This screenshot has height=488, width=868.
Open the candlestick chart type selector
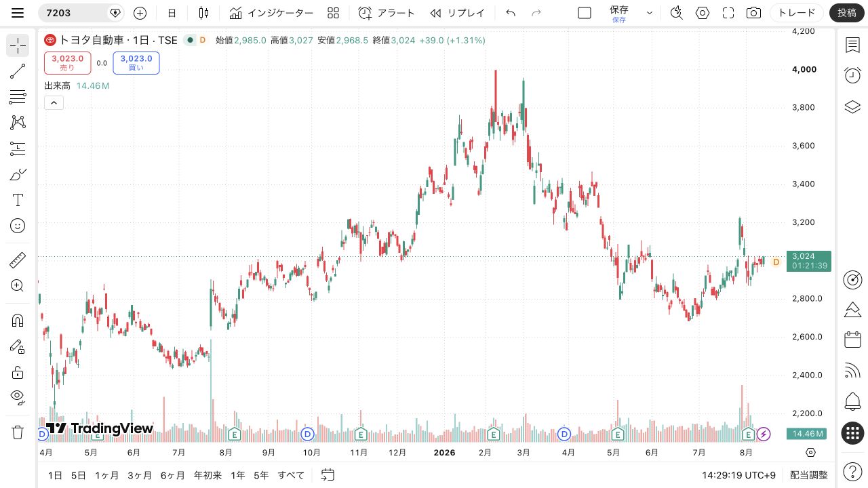203,13
